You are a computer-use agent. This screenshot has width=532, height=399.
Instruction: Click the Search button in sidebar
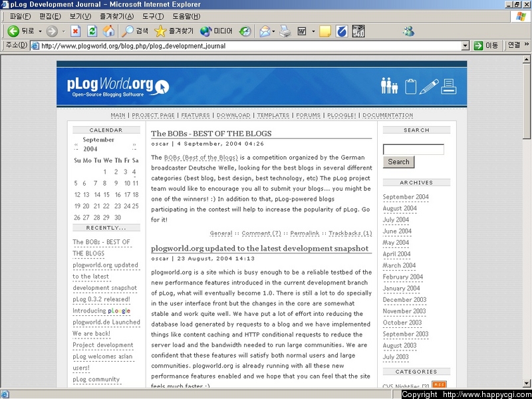coord(398,162)
